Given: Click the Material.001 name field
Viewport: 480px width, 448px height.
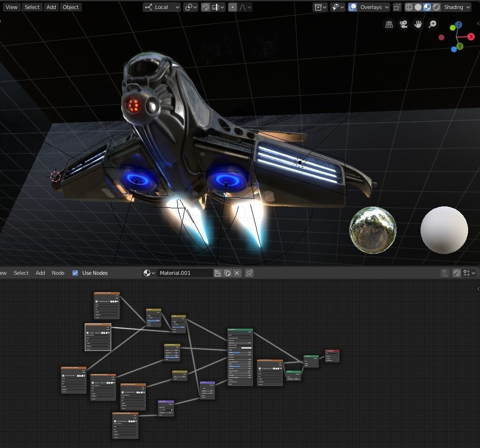Looking at the screenshot, I should [185, 273].
